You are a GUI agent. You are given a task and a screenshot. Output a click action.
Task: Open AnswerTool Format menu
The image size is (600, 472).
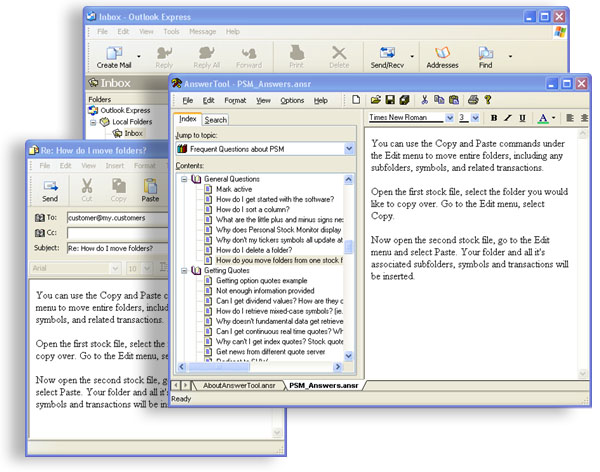pos(235,100)
